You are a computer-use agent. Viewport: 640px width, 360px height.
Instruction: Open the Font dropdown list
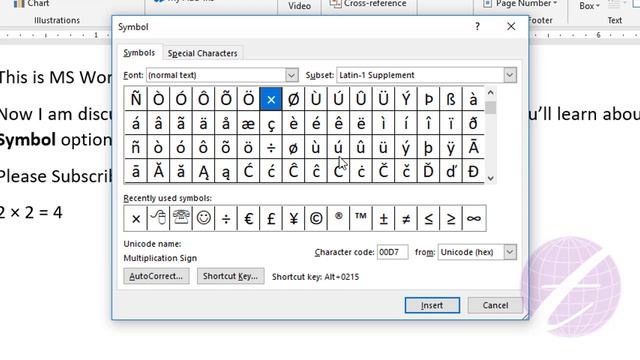click(x=291, y=75)
